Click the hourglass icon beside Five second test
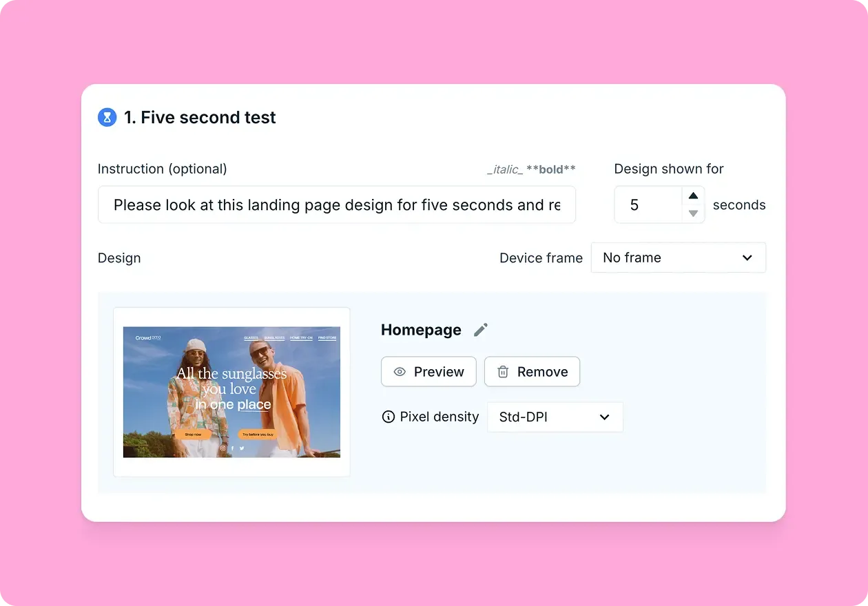The height and width of the screenshot is (606, 868). [107, 117]
